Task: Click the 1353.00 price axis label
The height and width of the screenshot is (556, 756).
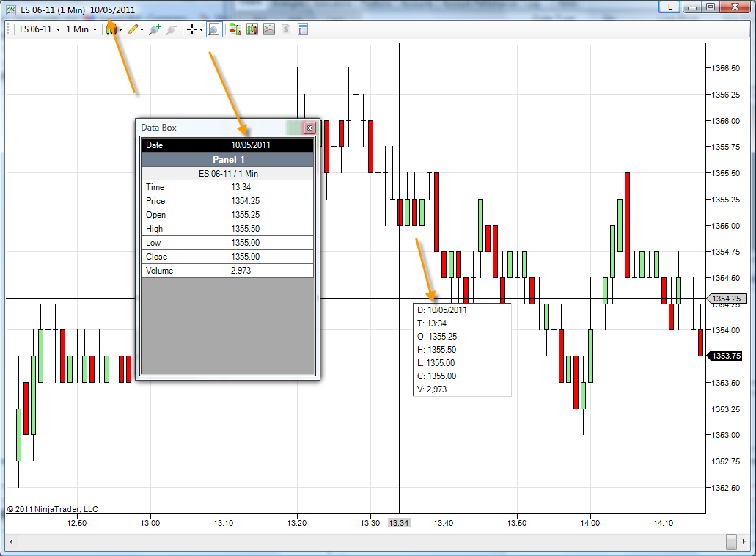Action: point(726,435)
